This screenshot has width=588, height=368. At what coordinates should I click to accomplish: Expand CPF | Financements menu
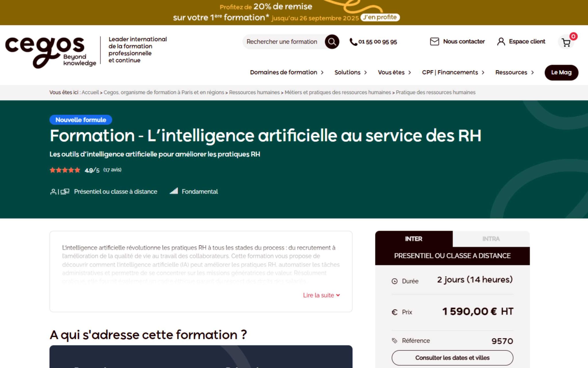click(x=453, y=72)
